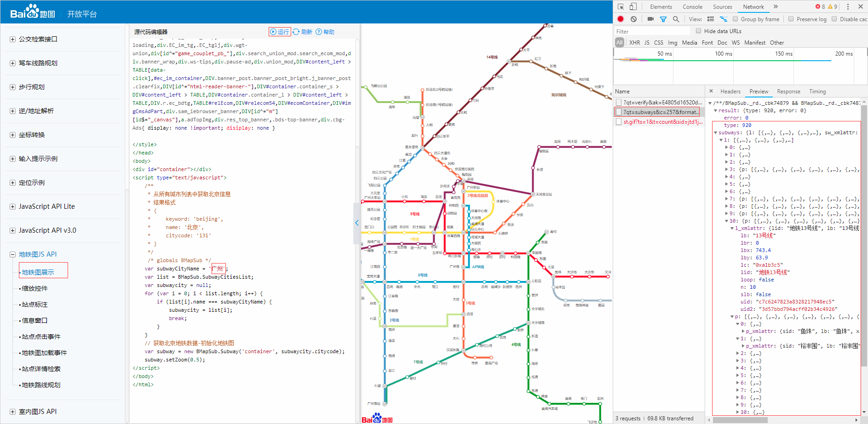Tick the Hide data URLs checkbox

pyautogui.click(x=699, y=31)
